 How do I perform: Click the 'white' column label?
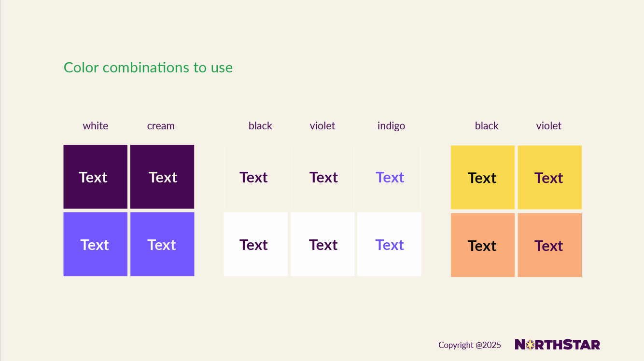[x=96, y=126]
